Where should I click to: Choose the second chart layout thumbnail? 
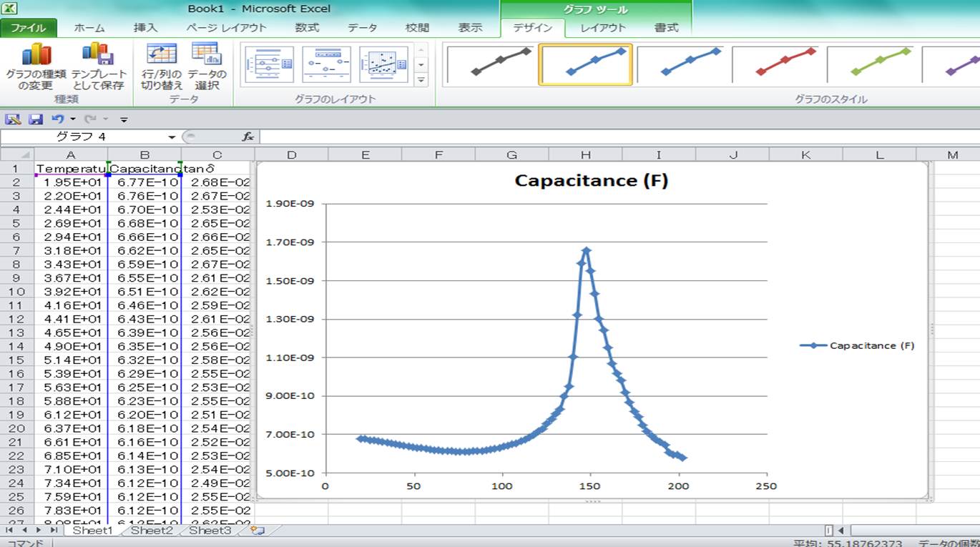point(326,65)
